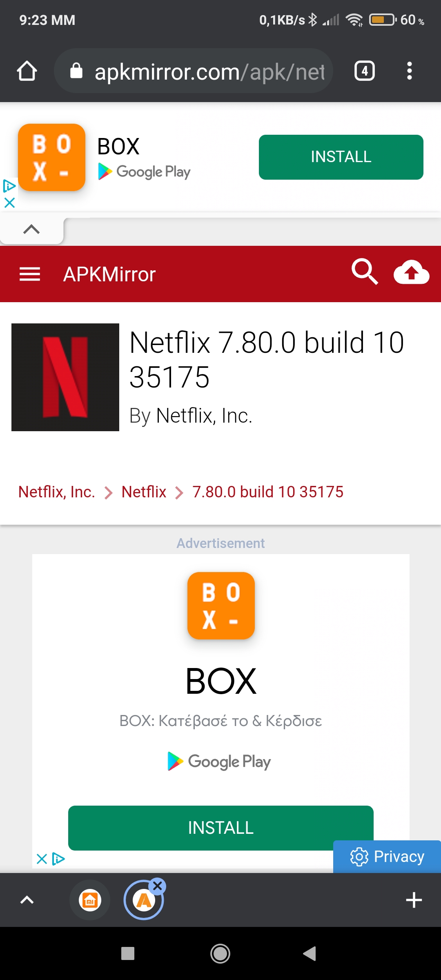Switch to the Mi store tab thumbnail

click(90, 900)
